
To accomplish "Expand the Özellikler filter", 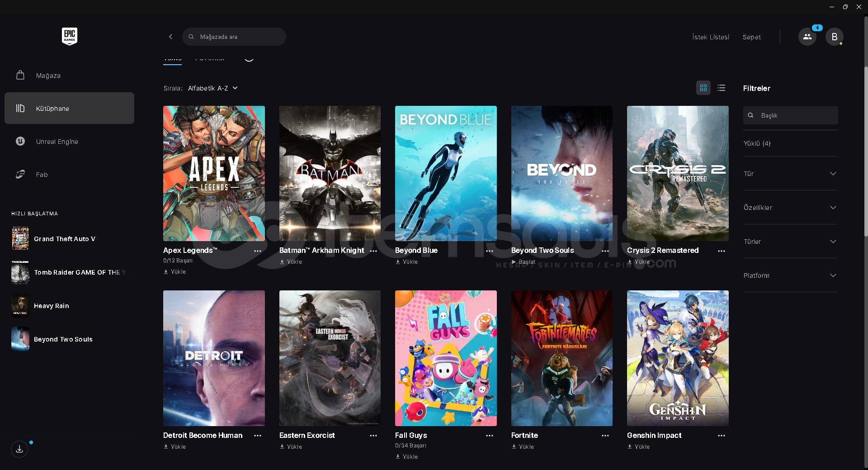I will pos(790,208).
